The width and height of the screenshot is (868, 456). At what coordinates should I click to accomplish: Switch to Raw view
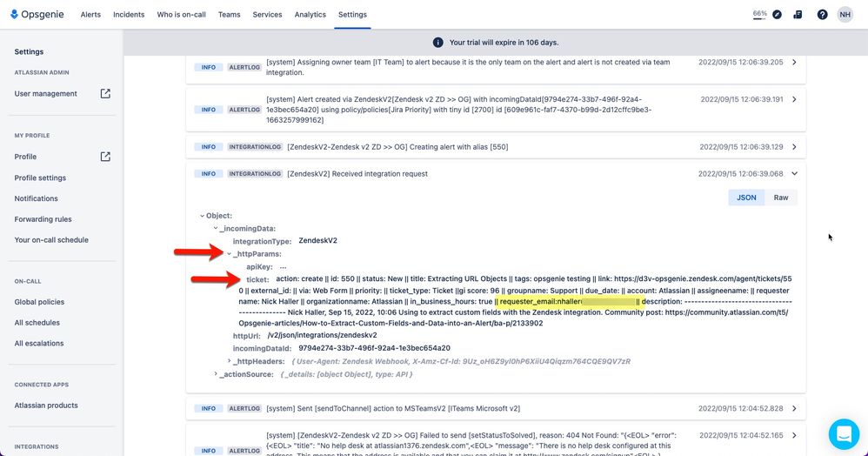[780, 198]
